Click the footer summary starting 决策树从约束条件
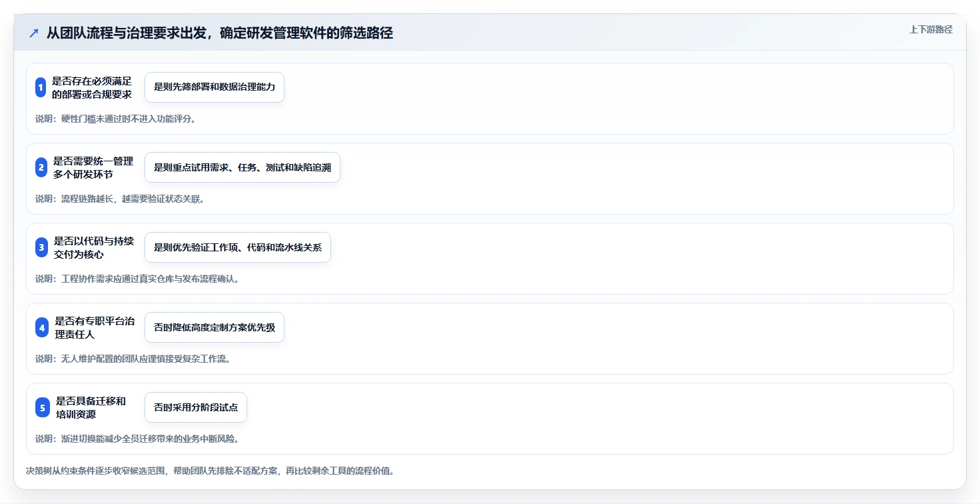The height and width of the screenshot is (504, 980). tap(211, 471)
